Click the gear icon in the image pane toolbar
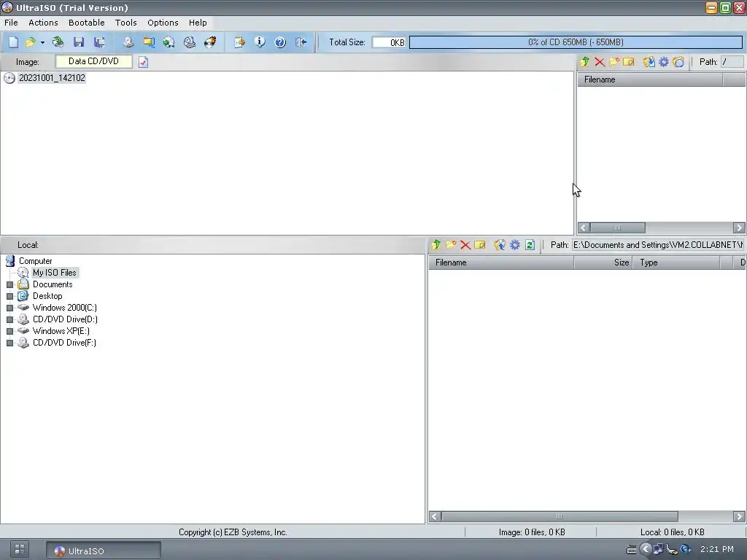 tap(663, 62)
